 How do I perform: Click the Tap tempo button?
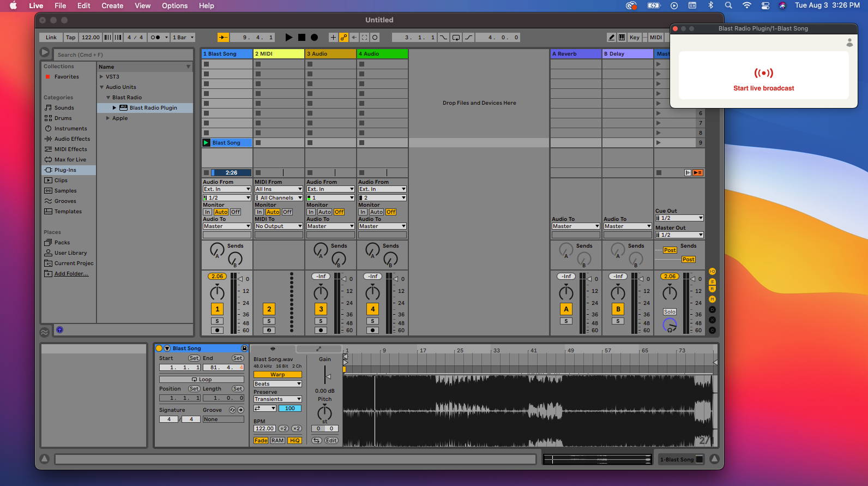click(71, 37)
